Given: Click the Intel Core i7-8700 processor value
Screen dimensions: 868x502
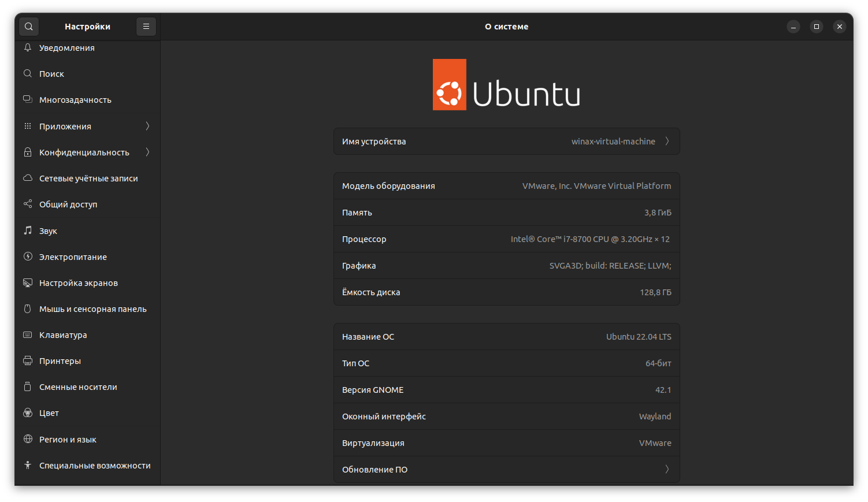Looking at the screenshot, I should point(590,239).
